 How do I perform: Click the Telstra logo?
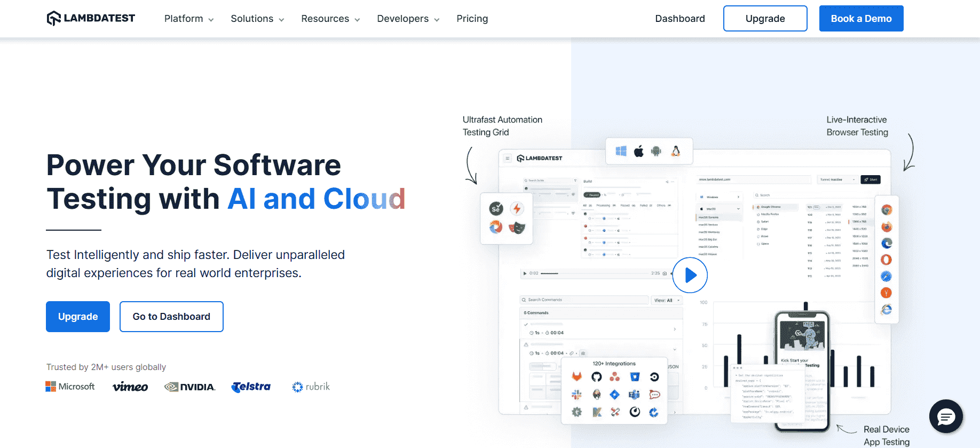[x=251, y=387]
